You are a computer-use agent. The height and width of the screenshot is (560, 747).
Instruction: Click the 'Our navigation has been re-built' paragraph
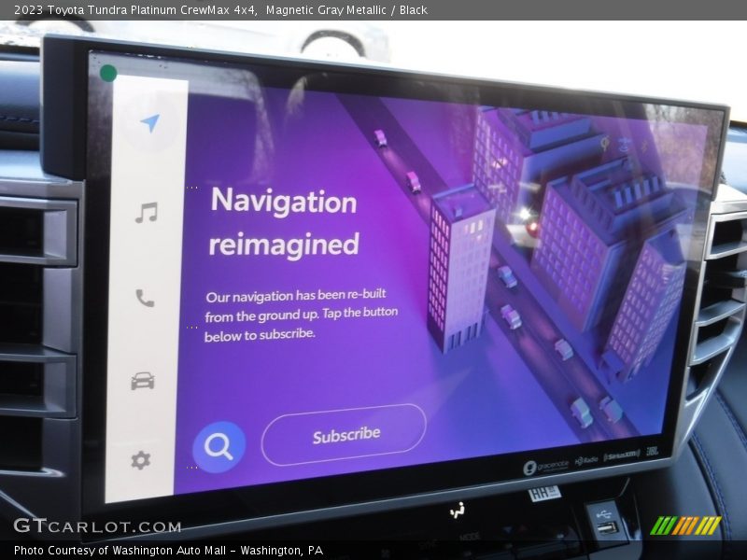coord(301,315)
